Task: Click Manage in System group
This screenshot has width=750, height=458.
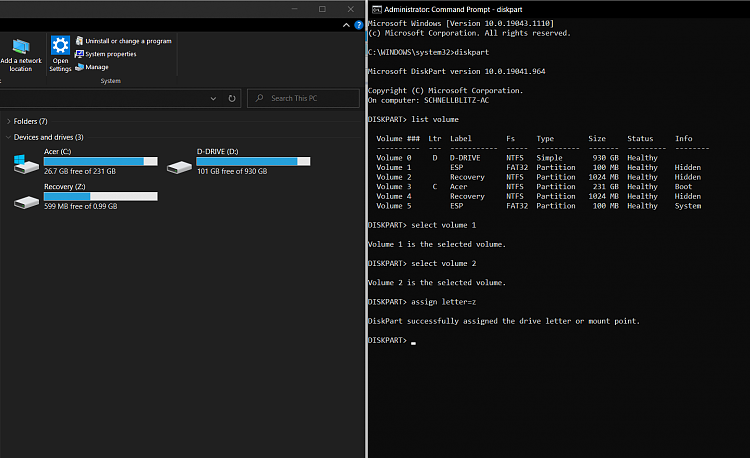Action: point(97,67)
